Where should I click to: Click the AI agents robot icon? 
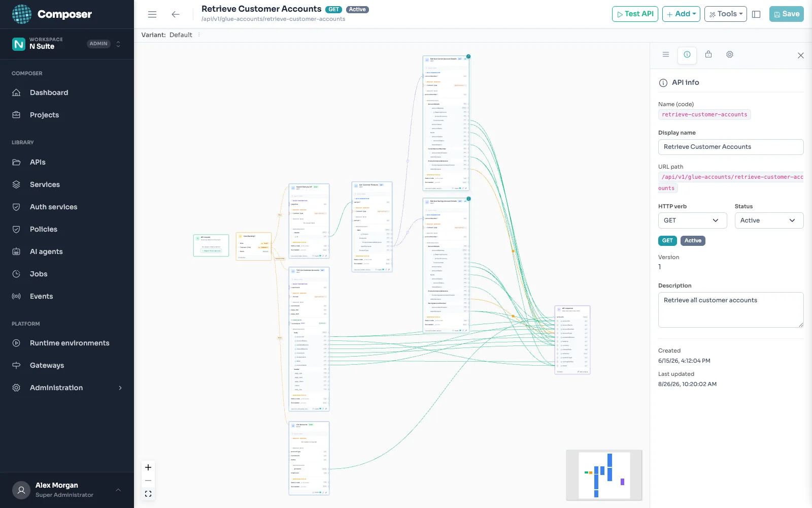pos(16,251)
